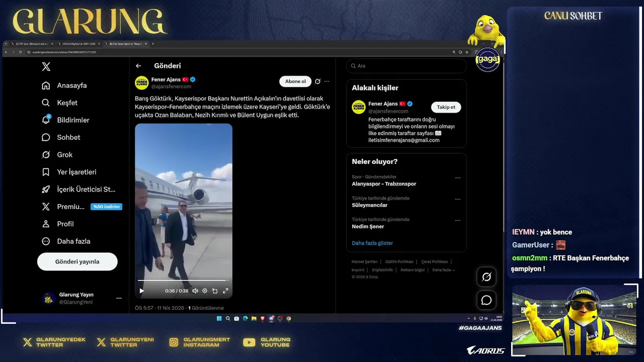Open Glarung Yayın account menu dots

coord(119,298)
